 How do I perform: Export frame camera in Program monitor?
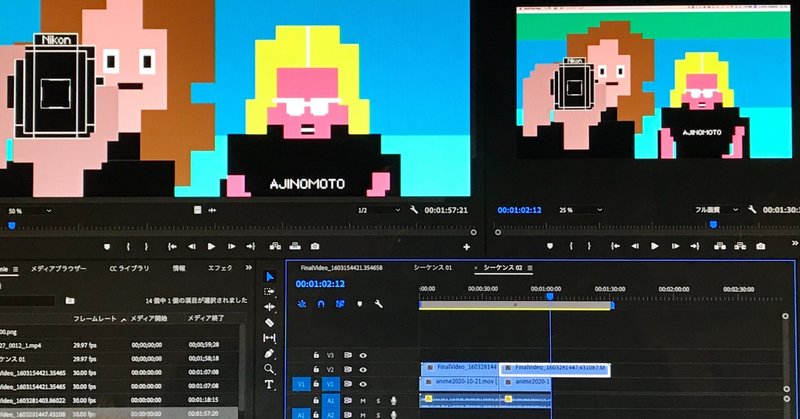coord(761,246)
